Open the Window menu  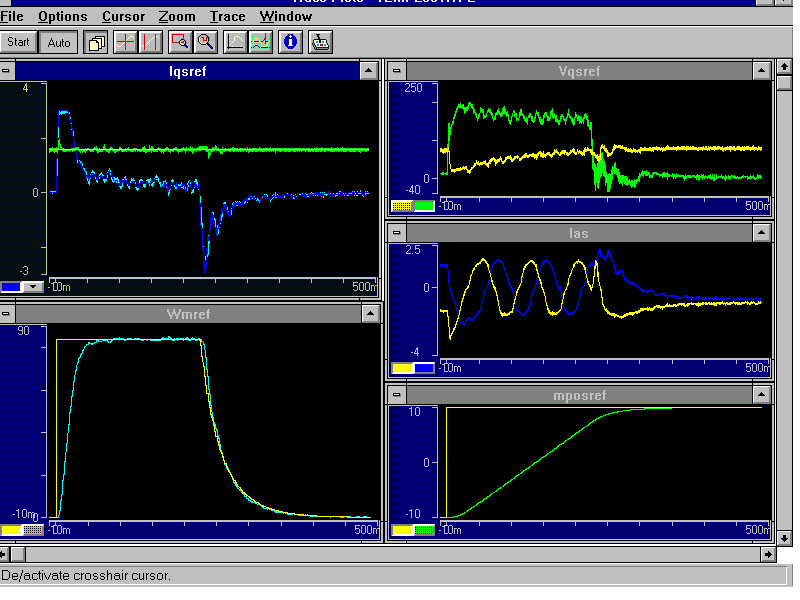point(286,16)
